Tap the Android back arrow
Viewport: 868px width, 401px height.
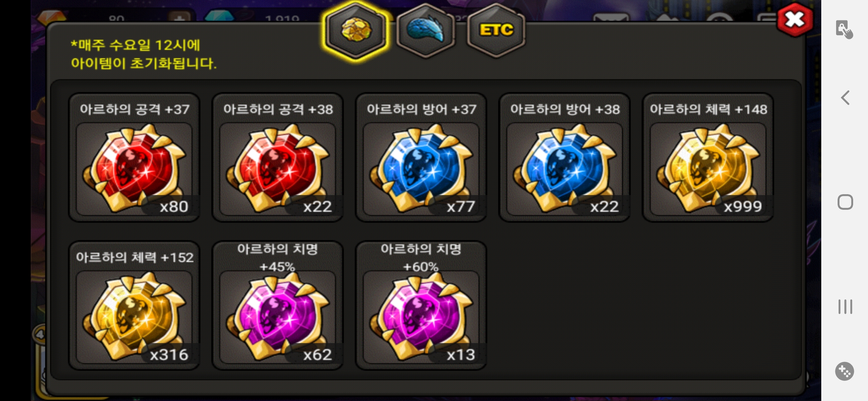pyautogui.click(x=845, y=98)
